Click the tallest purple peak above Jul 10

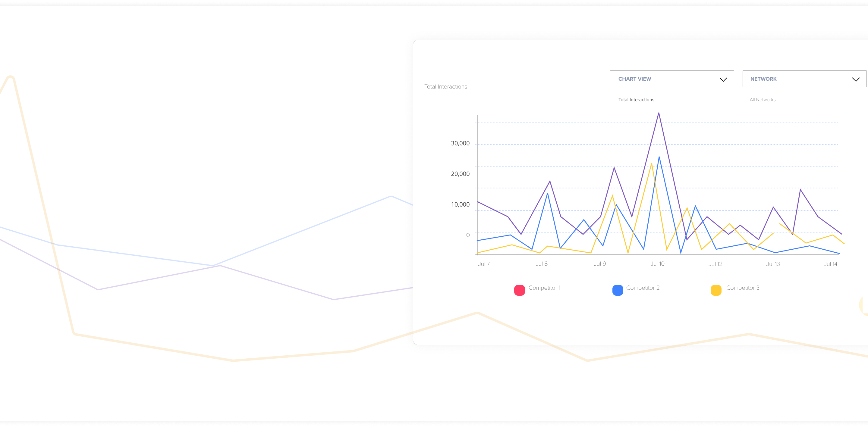pyautogui.click(x=659, y=114)
